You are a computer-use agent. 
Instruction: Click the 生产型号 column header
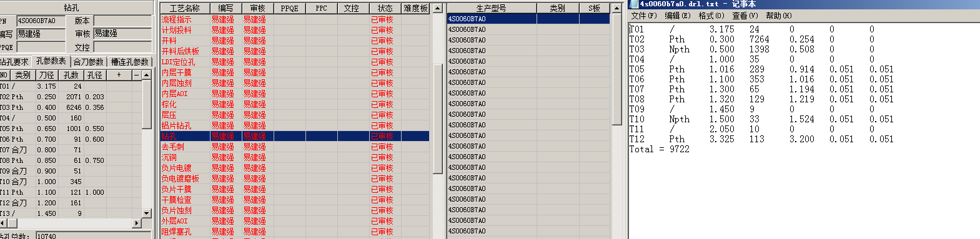492,8
